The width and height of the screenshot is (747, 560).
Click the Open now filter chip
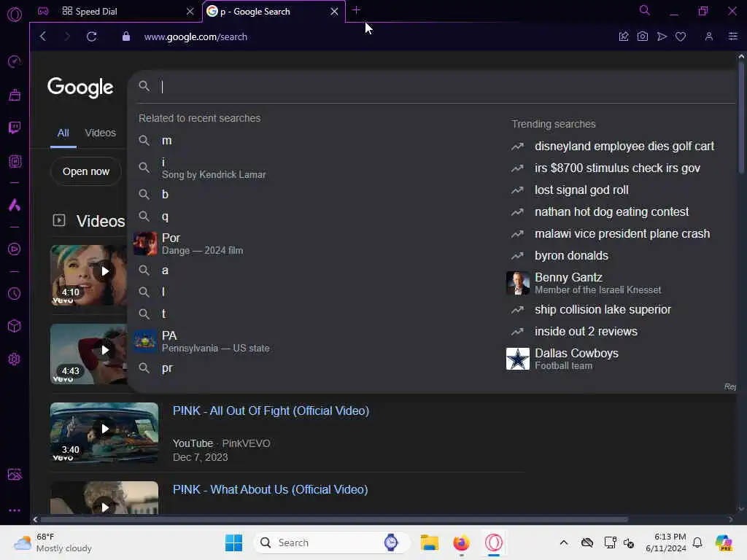tap(86, 171)
